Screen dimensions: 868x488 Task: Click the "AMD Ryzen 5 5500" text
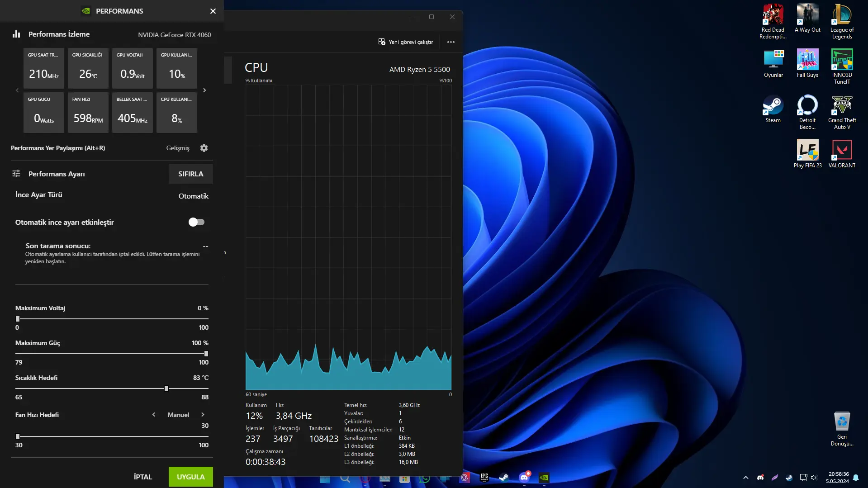click(x=420, y=69)
